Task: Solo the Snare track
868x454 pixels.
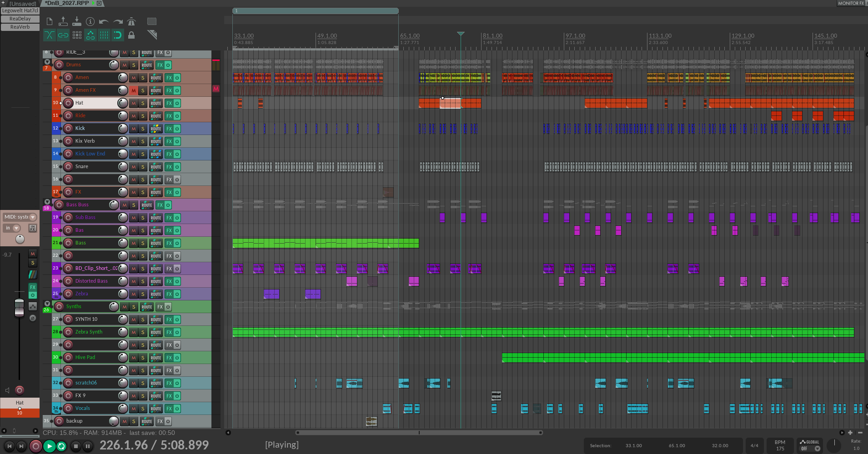Action: [x=143, y=167]
